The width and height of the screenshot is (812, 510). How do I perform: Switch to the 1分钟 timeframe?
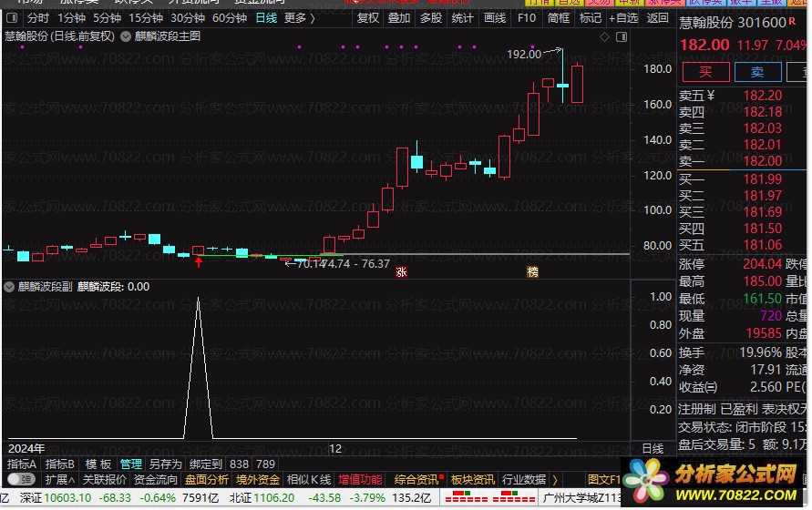point(71,18)
